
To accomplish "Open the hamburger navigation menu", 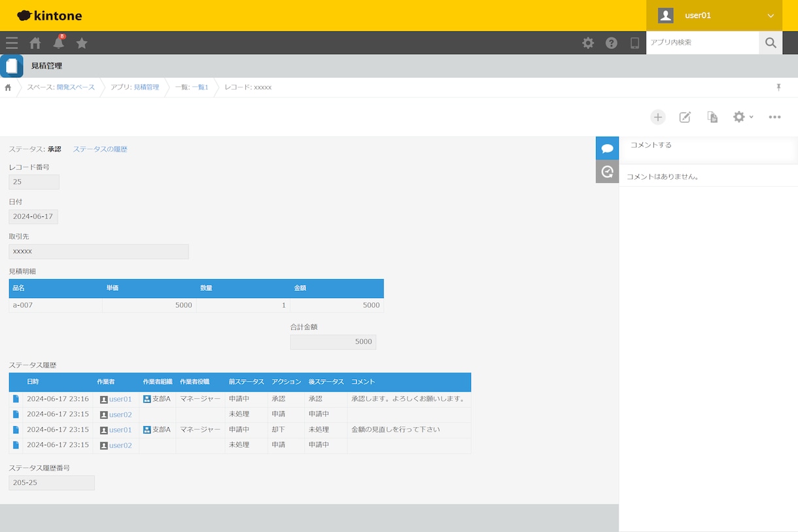I will click(12, 43).
